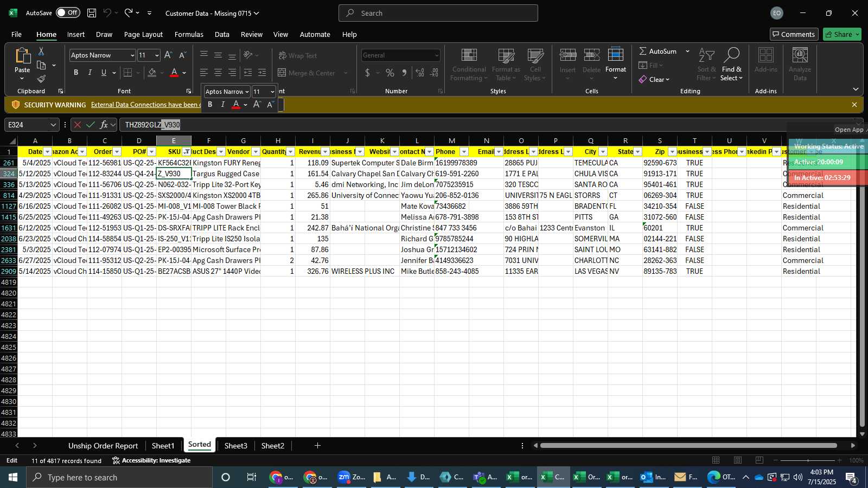Switch to Page Break Preview view icon
868x488 pixels.
[759, 460]
